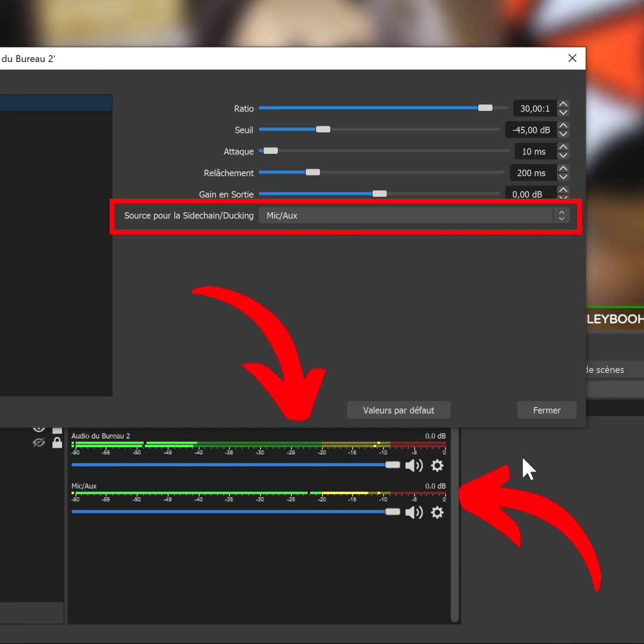This screenshot has width=644, height=644.
Task: Click the Ratio value field 30,00:1
Action: pos(534,109)
